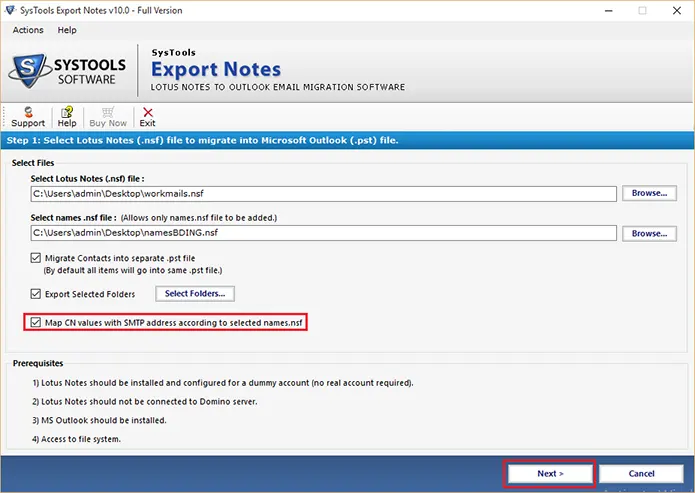Image resolution: width=695 pixels, height=493 pixels.
Task: Uncheck Export Selected Folders checkbox
Action: pyautogui.click(x=35, y=293)
